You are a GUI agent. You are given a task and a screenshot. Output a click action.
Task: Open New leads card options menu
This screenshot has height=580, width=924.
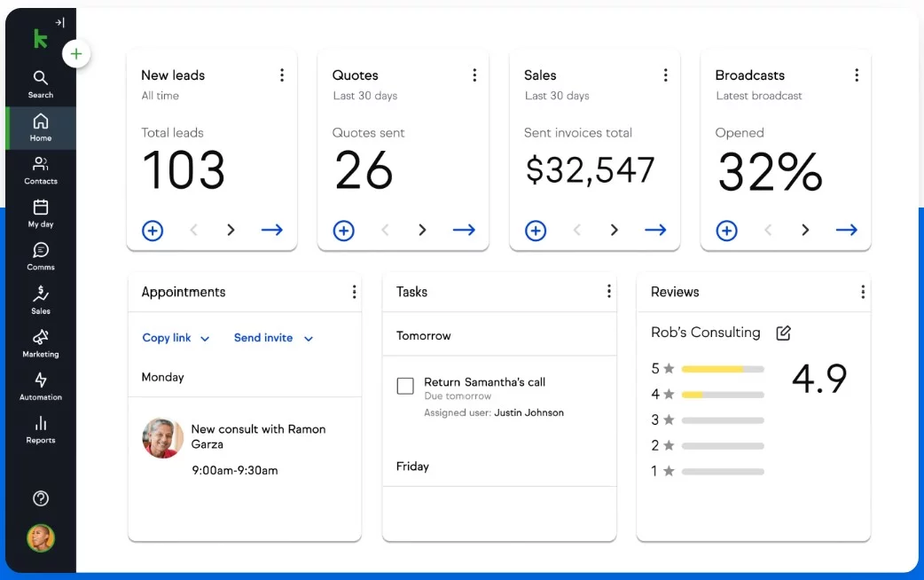282,75
